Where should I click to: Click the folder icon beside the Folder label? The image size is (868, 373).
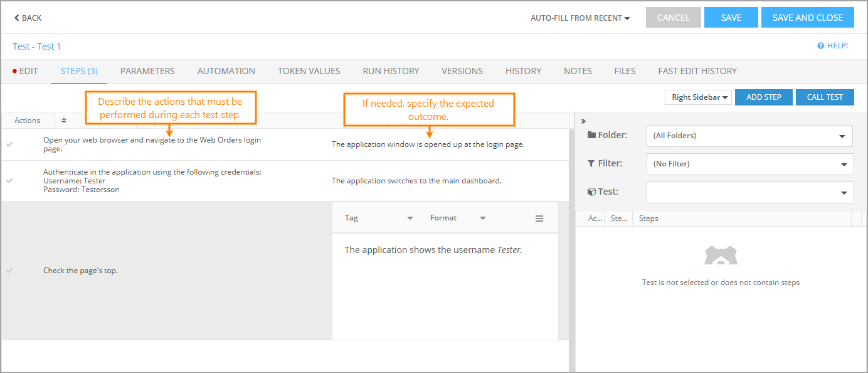(x=593, y=135)
